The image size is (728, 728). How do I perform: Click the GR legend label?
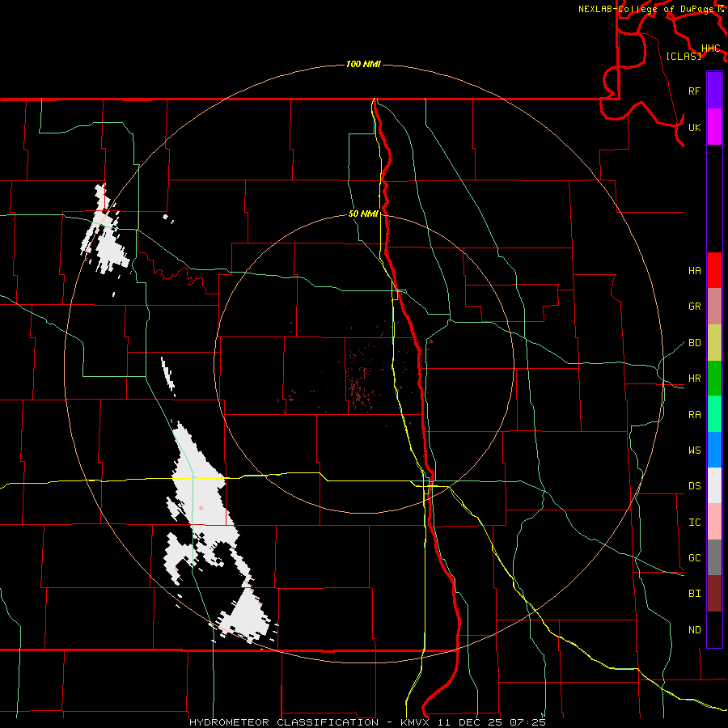pos(695,307)
